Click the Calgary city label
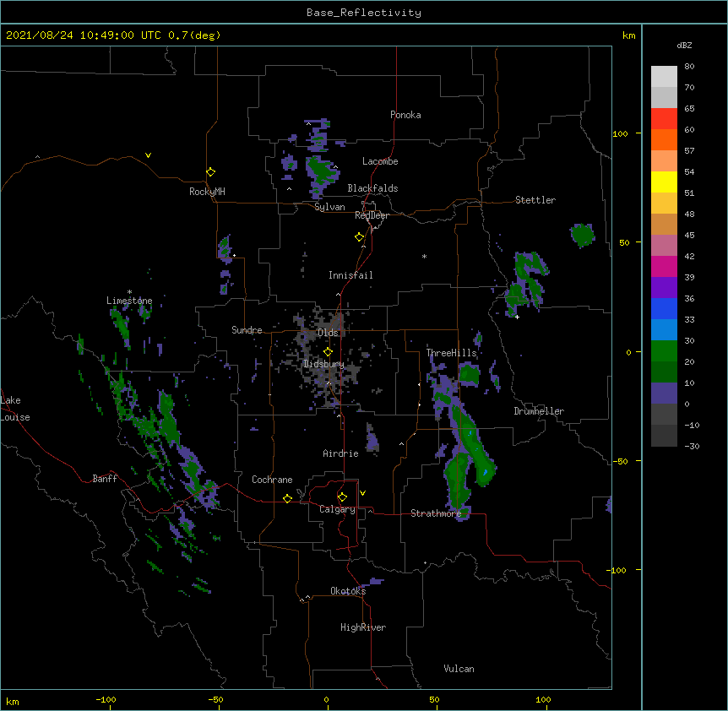This screenshot has height=711, width=728. [337, 509]
